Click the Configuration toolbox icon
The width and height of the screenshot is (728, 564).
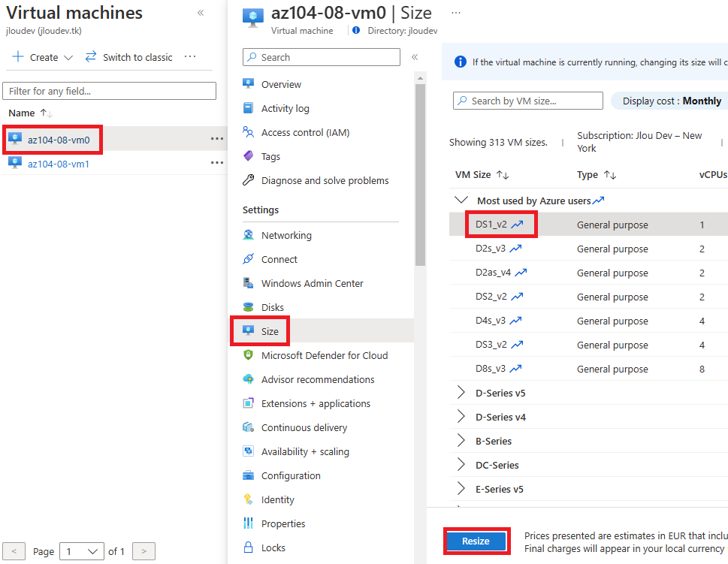point(249,475)
